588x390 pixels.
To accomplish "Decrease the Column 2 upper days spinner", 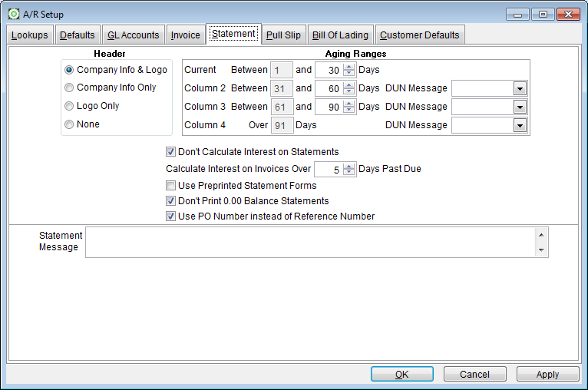I will click(x=349, y=91).
